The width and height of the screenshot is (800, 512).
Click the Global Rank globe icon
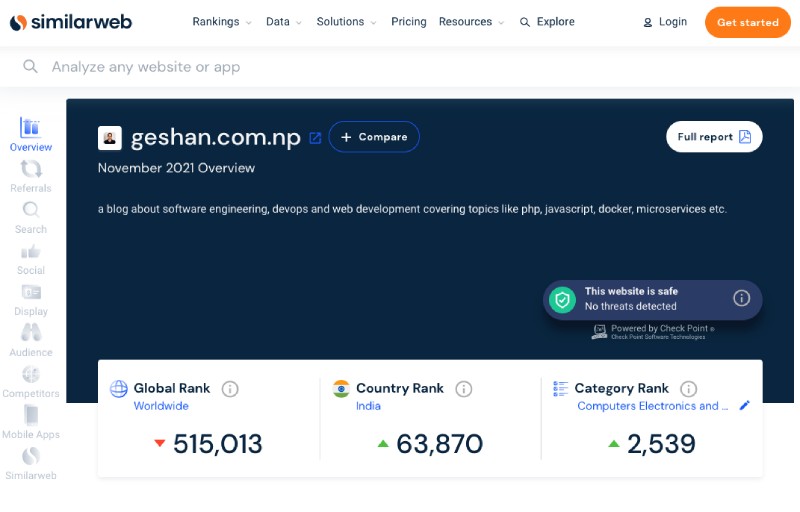119,389
